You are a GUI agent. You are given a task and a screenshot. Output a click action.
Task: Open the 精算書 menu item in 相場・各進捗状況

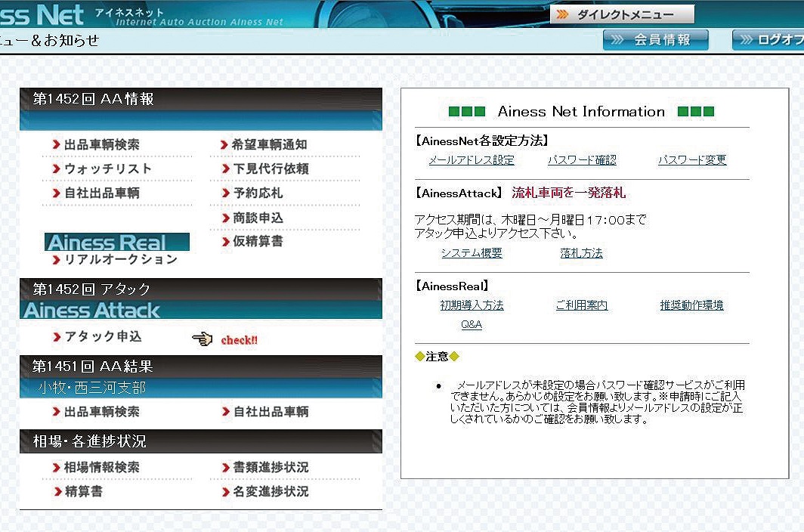coord(78,491)
